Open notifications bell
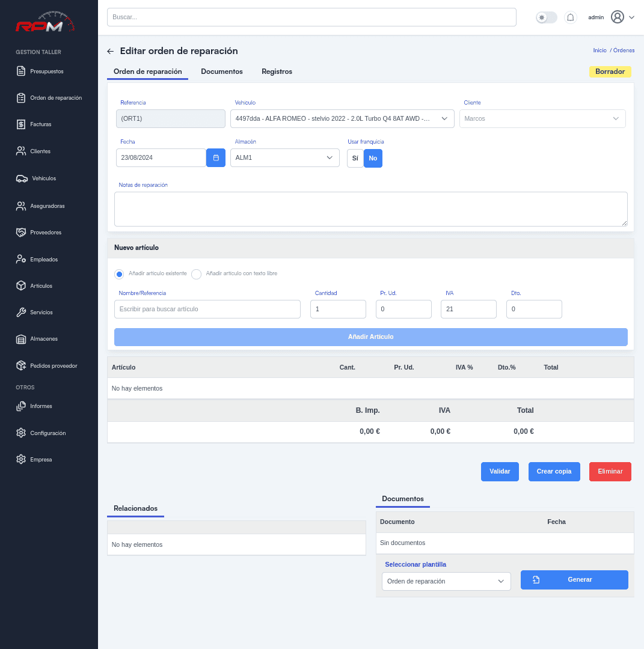644x649 pixels. 570,17
